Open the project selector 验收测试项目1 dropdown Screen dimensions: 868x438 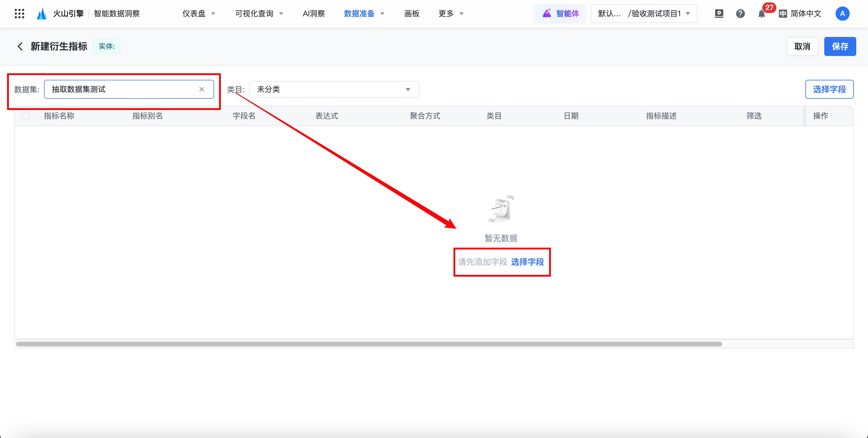(x=644, y=14)
